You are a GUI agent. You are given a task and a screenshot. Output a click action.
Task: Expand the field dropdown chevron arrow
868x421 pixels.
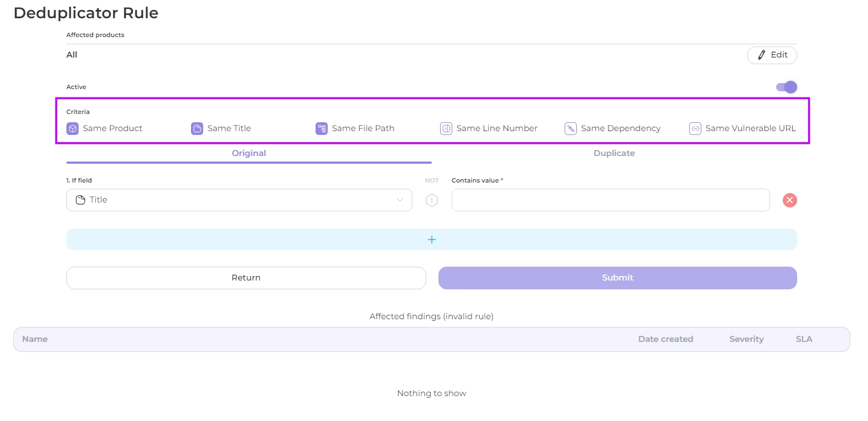tap(400, 200)
